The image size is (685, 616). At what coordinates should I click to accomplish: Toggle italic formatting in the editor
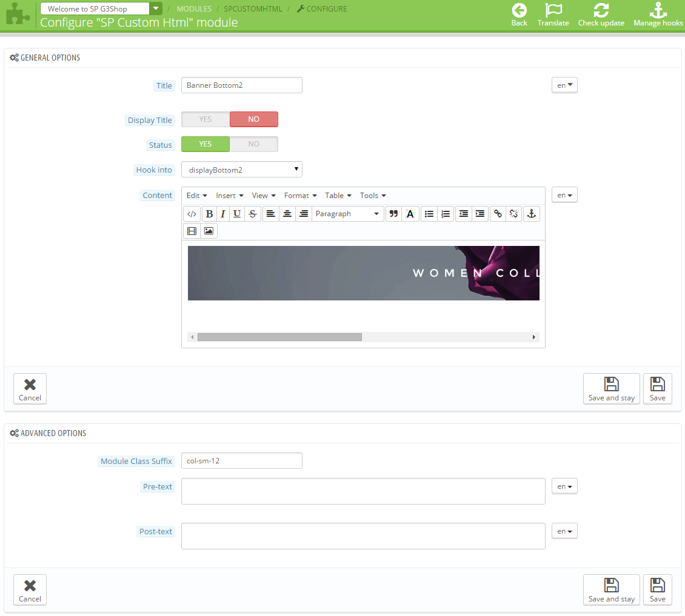pos(223,214)
